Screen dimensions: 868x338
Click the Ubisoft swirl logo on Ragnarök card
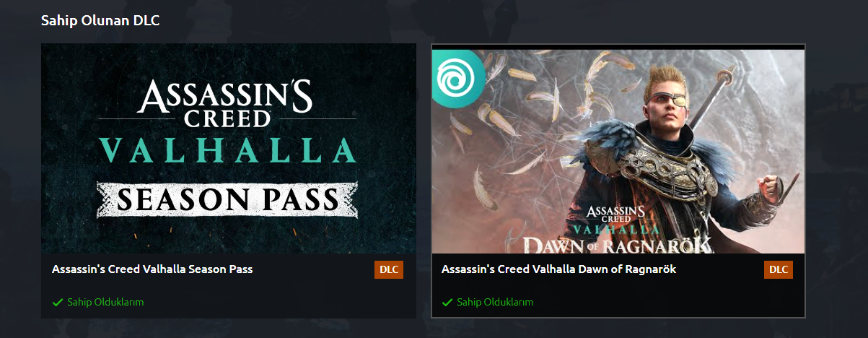click(x=458, y=76)
